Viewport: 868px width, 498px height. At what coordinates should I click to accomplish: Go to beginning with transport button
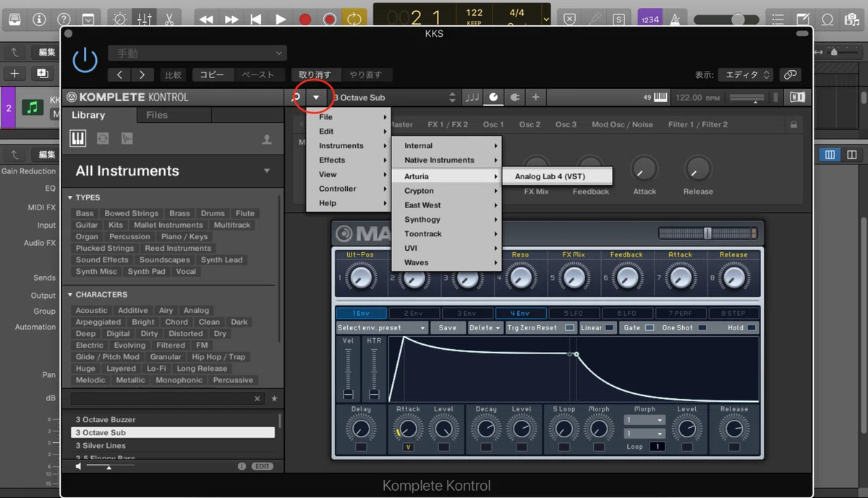255,20
